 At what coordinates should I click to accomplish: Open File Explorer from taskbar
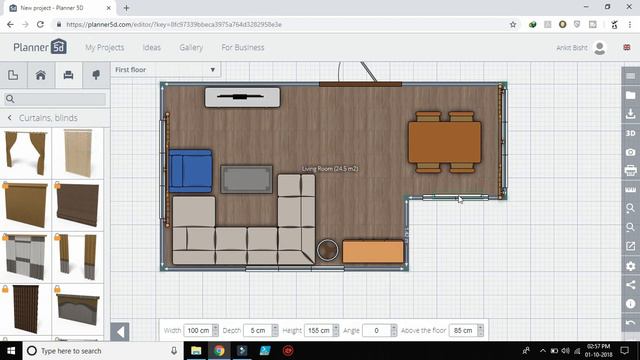click(196, 351)
